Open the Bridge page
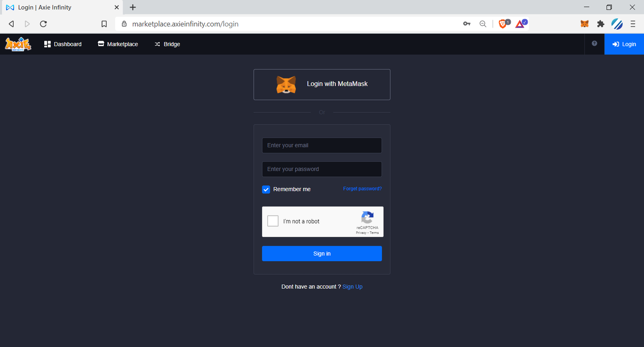The width and height of the screenshot is (644, 347). point(167,44)
